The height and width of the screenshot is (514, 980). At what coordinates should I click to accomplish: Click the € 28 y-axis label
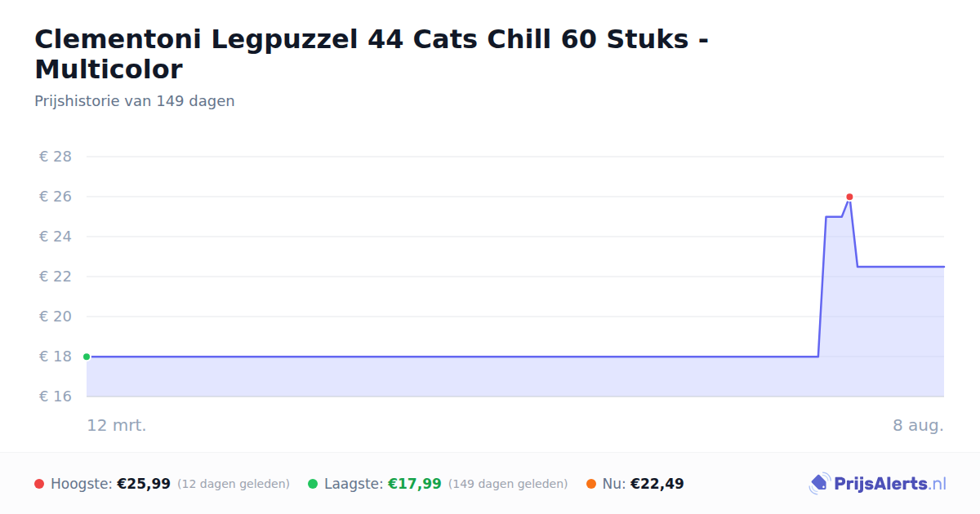pyautogui.click(x=56, y=157)
